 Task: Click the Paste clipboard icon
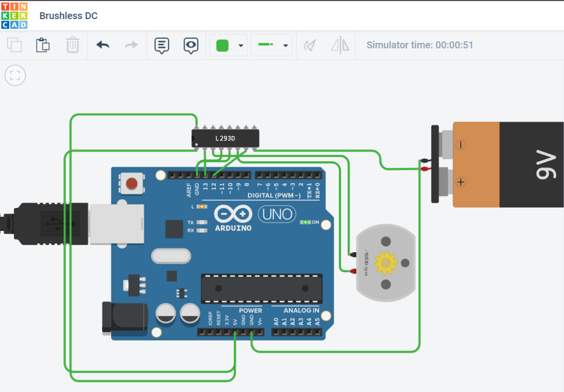[x=43, y=45]
